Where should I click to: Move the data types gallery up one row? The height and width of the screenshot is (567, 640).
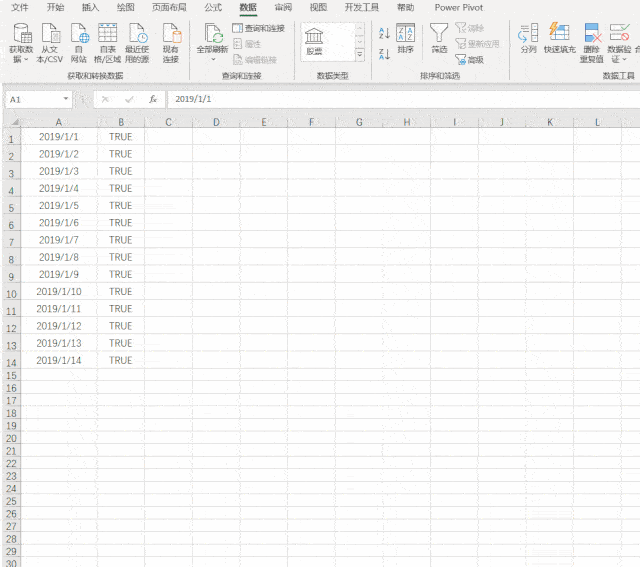click(360, 28)
